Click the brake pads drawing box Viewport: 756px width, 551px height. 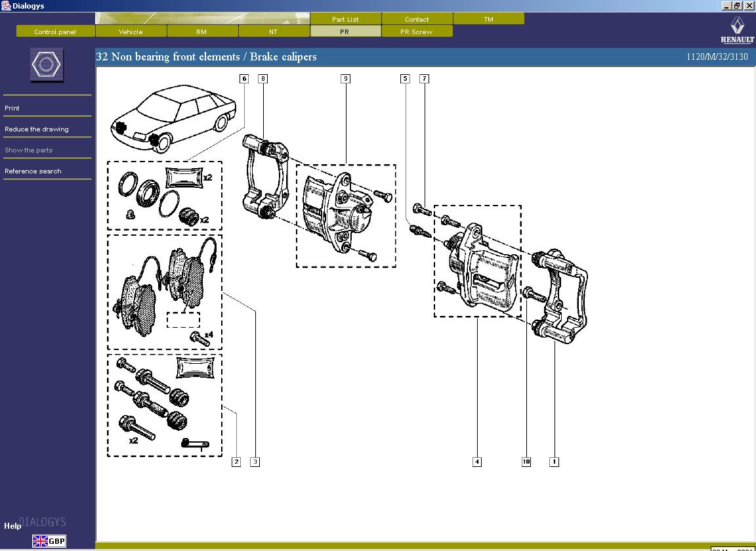(165, 292)
